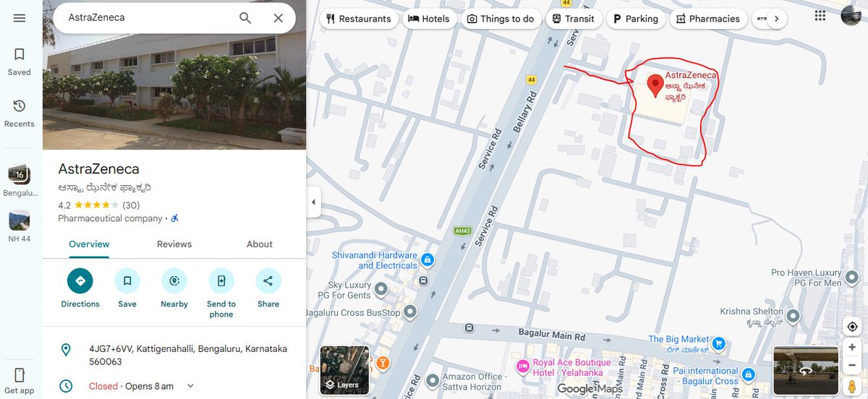Click Krishna Shelton map marker
This screenshot has height=399, width=868.
pyautogui.click(x=793, y=316)
